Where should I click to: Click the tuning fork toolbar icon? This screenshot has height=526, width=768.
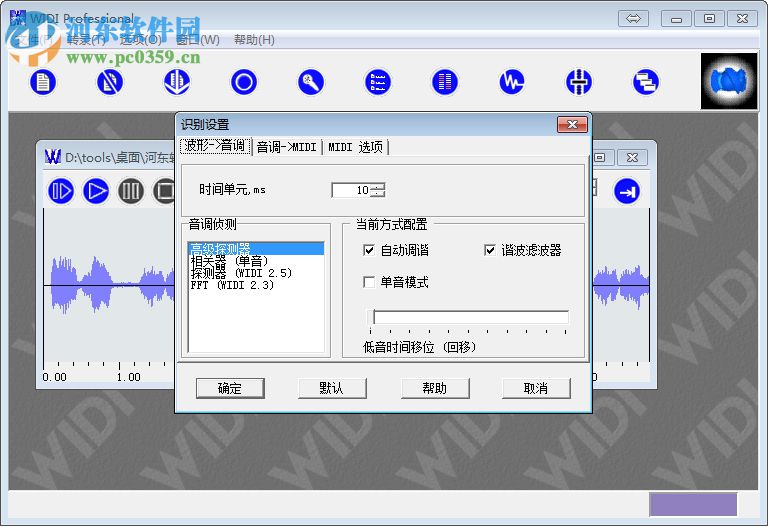[x=578, y=82]
